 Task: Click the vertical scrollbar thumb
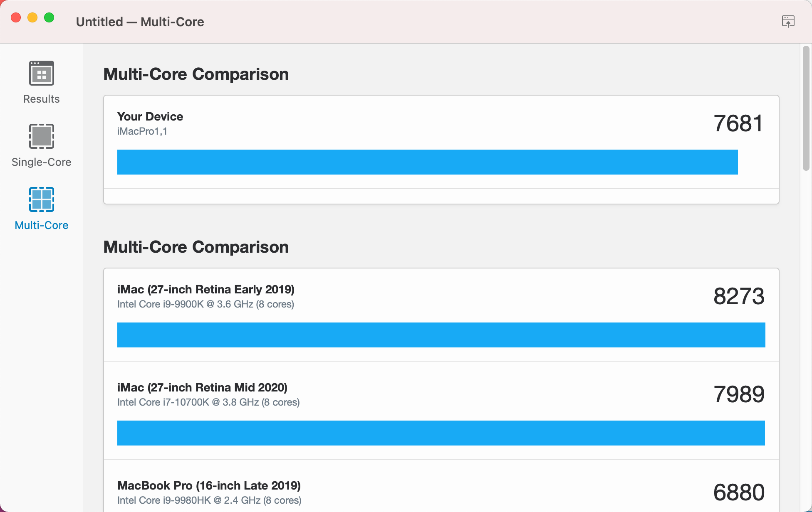[806, 108]
